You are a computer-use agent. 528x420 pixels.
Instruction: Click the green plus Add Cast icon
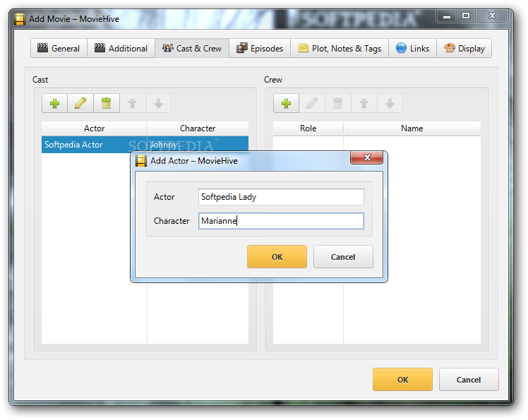point(54,103)
